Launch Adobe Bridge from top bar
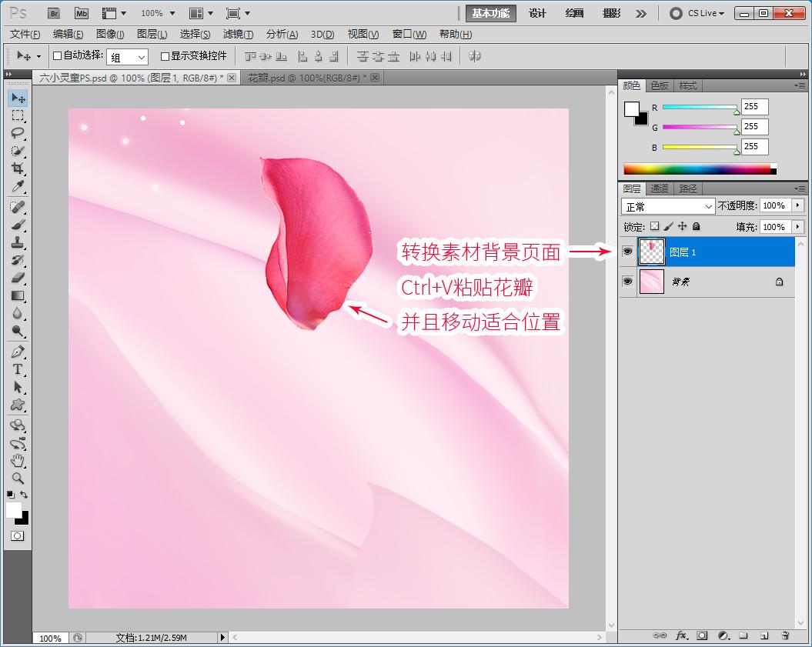Screen dimensions: 812x647 pyautogui.click(x=54, y=13)
